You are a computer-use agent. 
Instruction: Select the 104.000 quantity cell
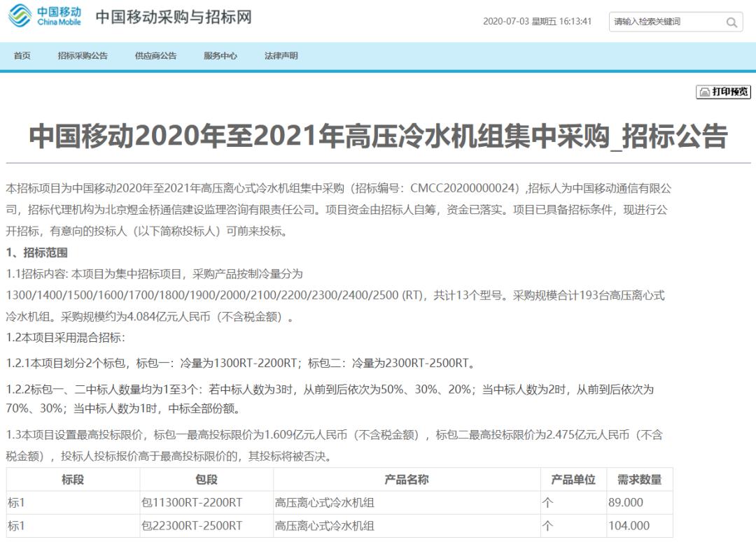point(629,526)
